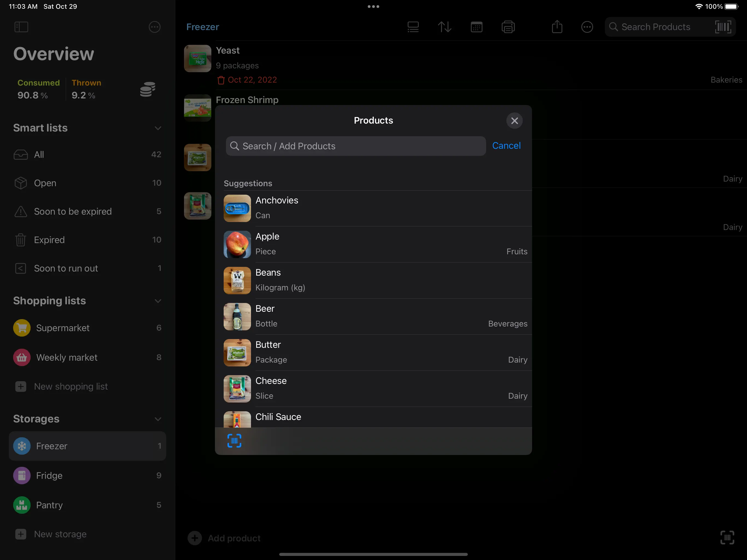747x560 pixels.
Task: Click the calendar view icon in toolbar
Action: (x=476, y=27)
